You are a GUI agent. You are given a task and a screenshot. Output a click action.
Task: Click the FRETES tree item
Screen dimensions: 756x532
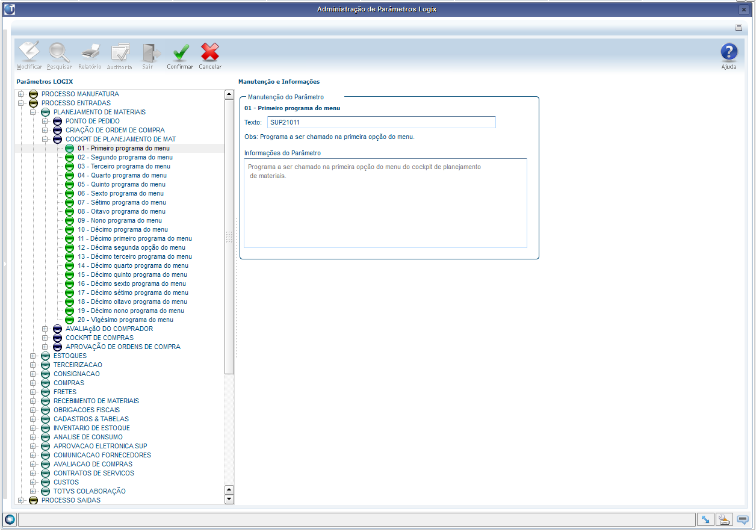click(65, 392)
